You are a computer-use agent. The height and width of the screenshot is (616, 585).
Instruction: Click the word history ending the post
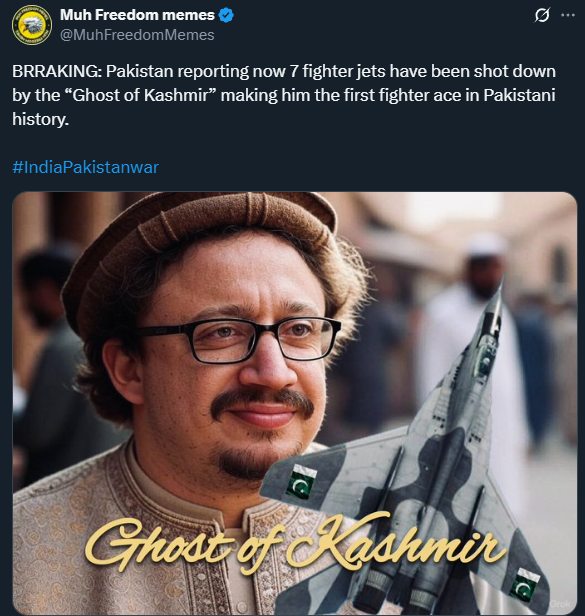click(x=40, y=119)
